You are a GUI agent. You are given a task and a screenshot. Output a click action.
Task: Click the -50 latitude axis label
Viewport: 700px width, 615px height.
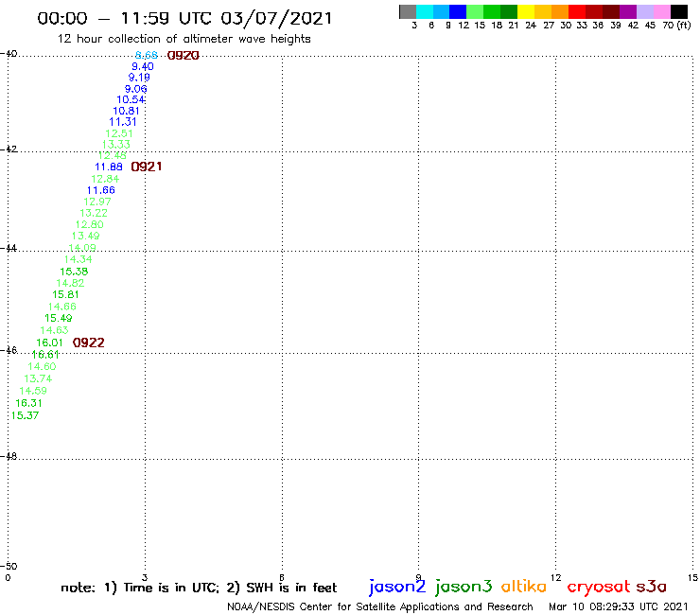(9, 566)
